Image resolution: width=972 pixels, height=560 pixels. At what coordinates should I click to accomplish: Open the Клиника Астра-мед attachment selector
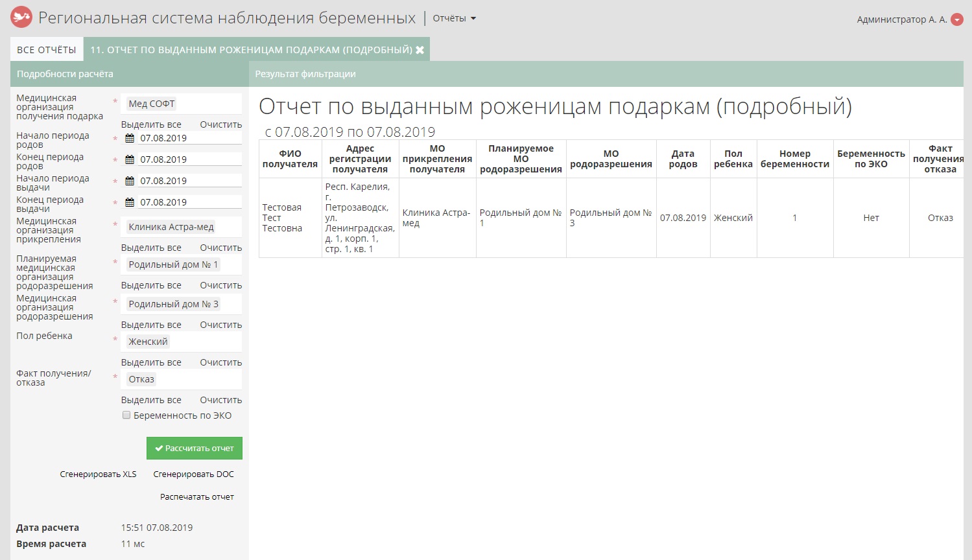tap(182, 227)
